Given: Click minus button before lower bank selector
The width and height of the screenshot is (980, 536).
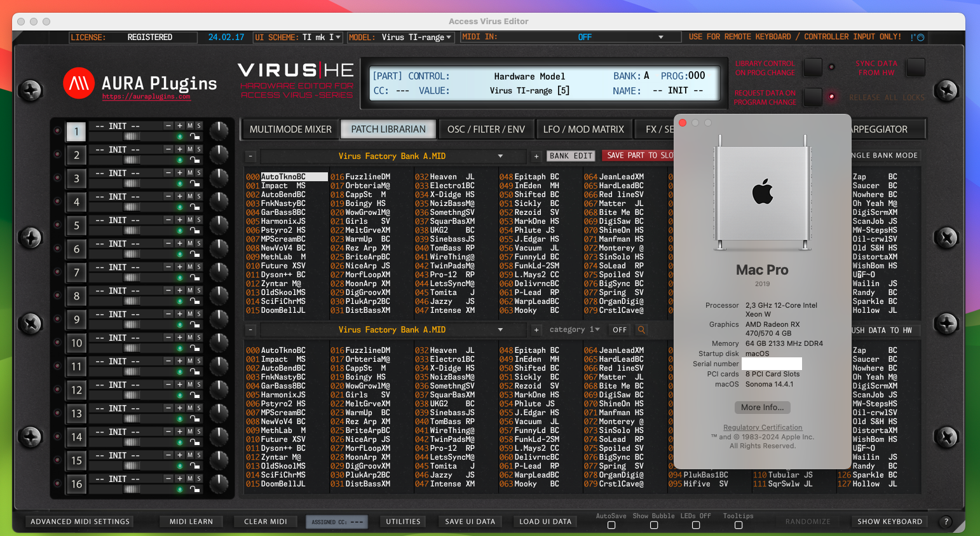Looking at the screenshot, I should tap(250, 329).
